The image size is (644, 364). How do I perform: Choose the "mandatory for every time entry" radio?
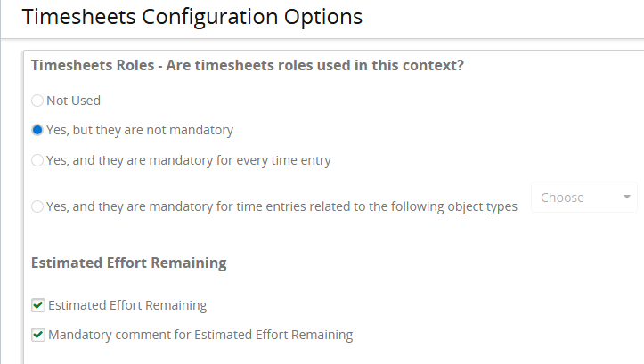(x=37, y=160)
